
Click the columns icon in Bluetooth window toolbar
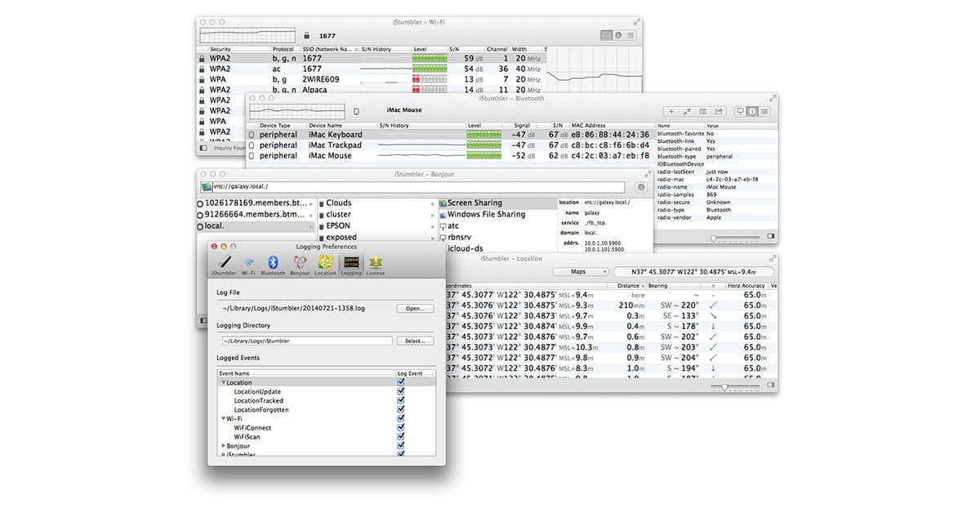pos(703,111)
